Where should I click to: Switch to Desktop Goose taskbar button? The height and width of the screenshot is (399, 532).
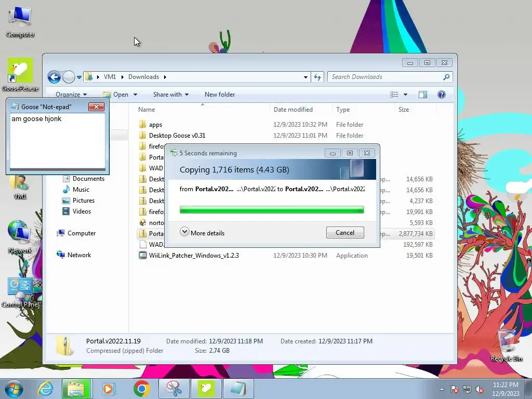(x=206, y=389)
